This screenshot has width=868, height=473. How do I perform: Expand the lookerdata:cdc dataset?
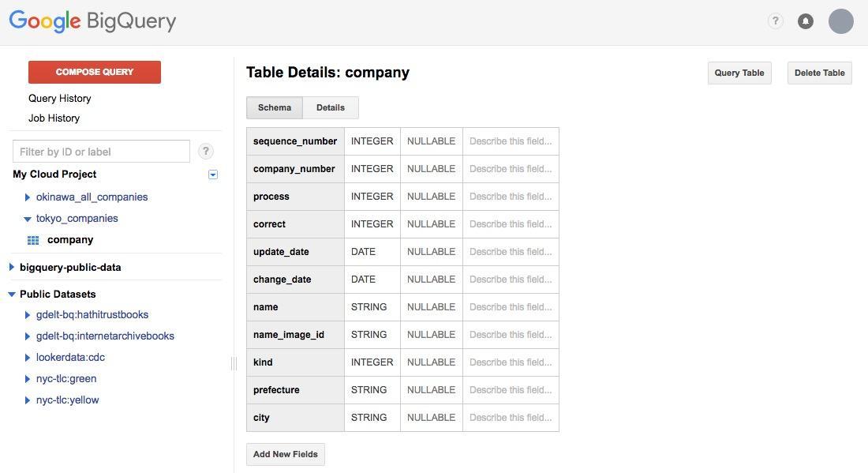tap(27, 358)
